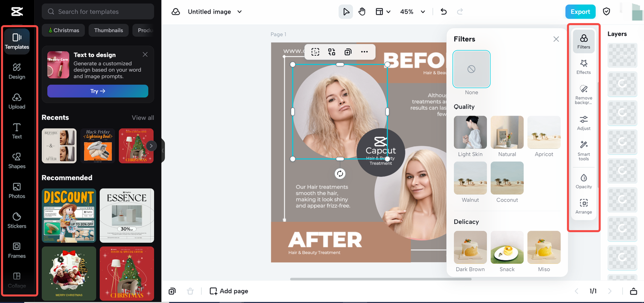Open the Design sidebar panel

click(x=17, y=71)
